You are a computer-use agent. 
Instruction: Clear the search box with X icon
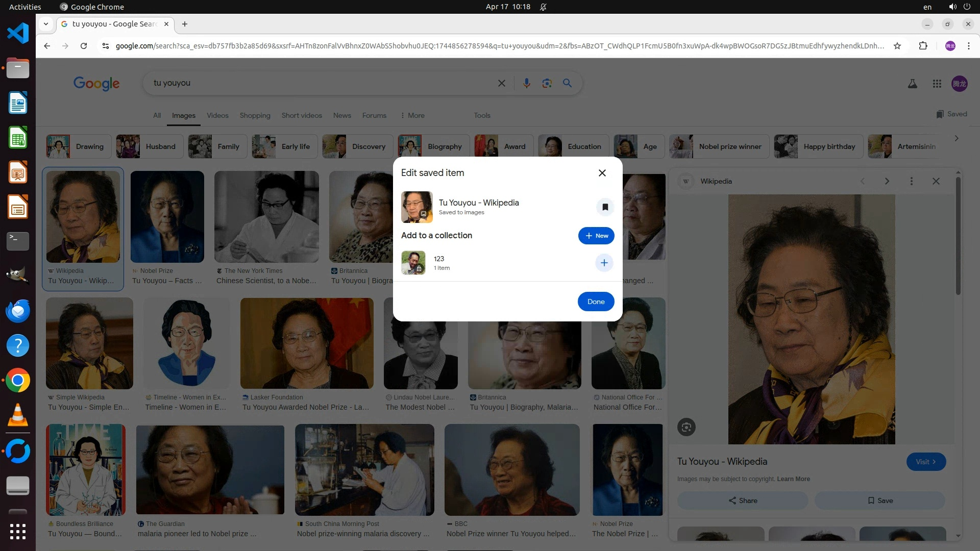501,83
